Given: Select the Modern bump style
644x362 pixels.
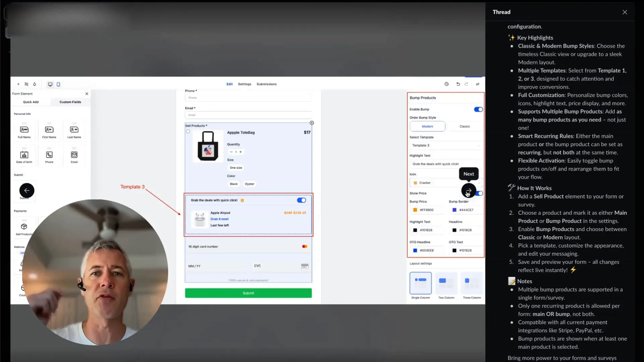Looking at the screenshot, I should tap(427, 126).
